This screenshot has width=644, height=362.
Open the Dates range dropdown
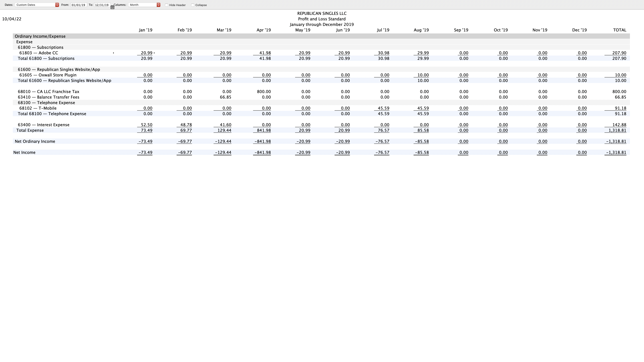point(37,5)
